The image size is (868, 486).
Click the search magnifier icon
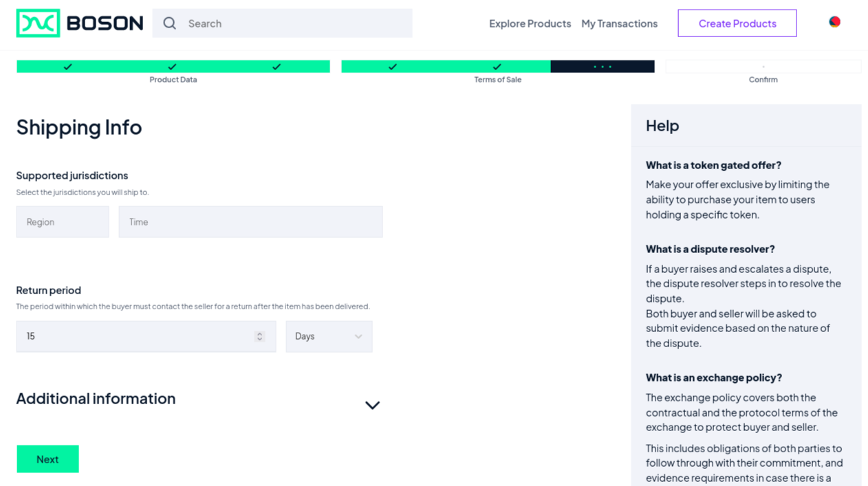pyautogui.click(x=170, y=23)
